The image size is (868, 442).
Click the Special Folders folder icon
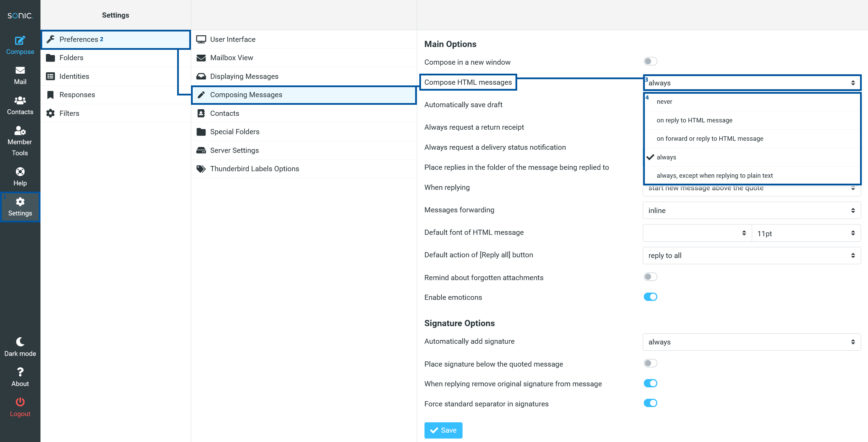201,132
